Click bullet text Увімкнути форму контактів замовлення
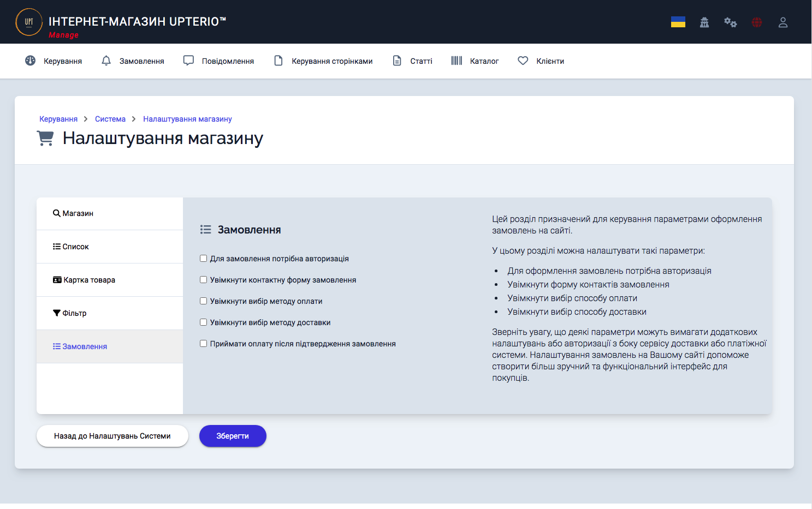 pos(588,284)
